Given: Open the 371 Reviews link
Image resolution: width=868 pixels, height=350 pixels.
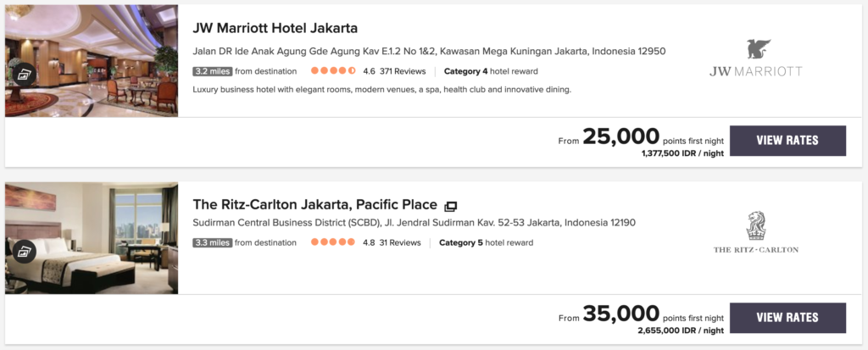Looking at the screenshot, I should [x=403, y=71].
